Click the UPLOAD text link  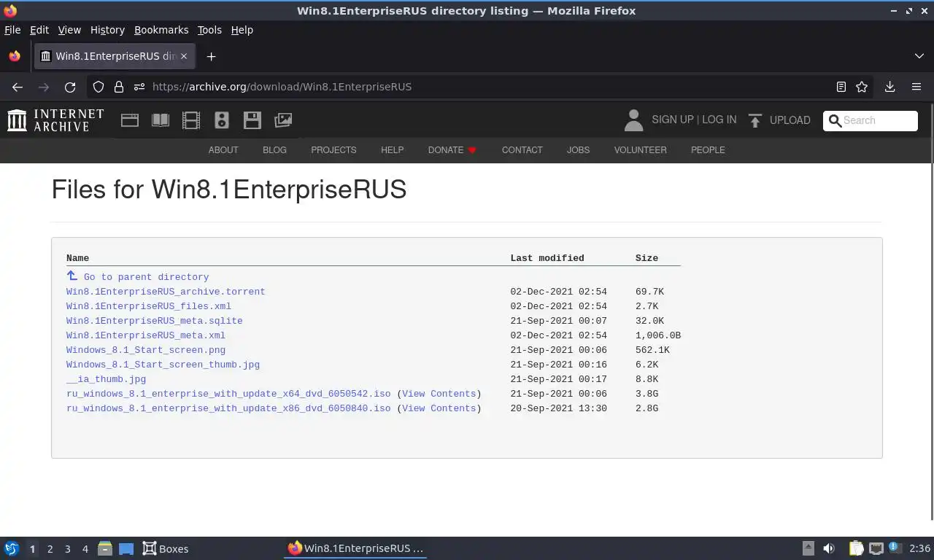(x=790, y=120)
